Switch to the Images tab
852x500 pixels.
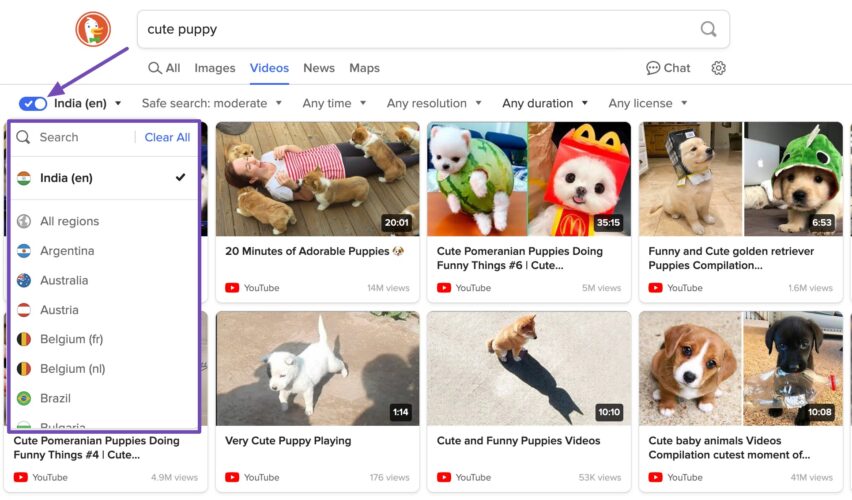click(215, 68)
